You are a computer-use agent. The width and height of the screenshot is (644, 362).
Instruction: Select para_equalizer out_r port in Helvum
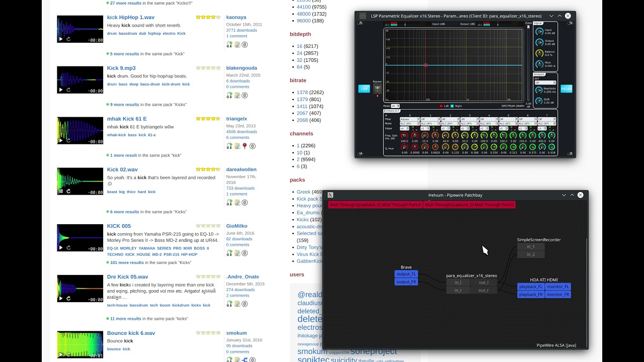coord(484,290)
